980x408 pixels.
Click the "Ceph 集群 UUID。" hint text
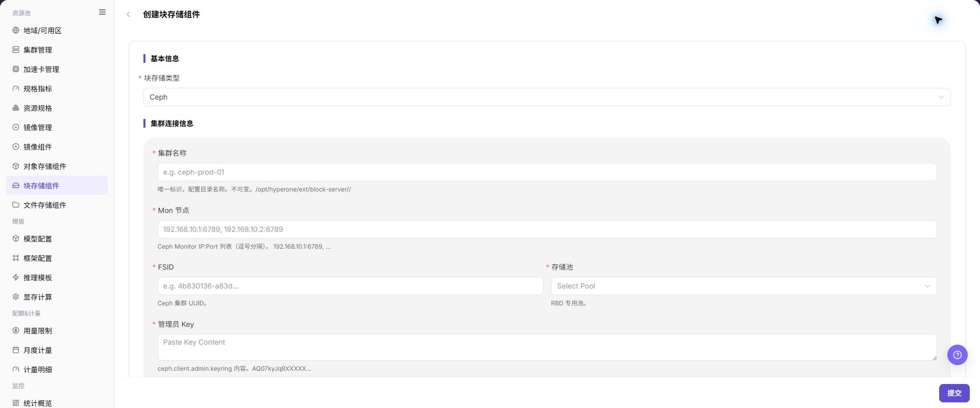182,303
